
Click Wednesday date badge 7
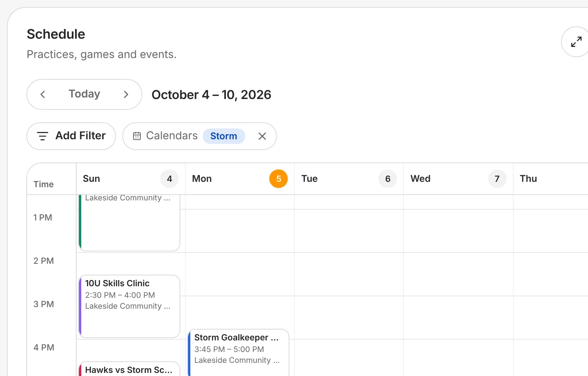coord(497,179)
